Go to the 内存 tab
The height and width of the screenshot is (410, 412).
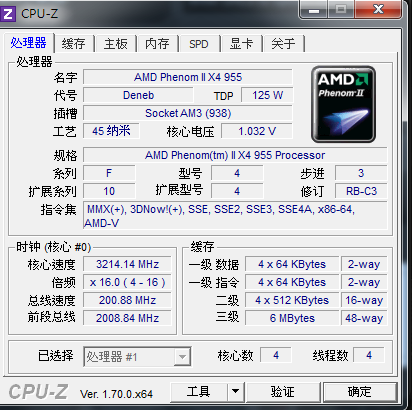(157, 44)
